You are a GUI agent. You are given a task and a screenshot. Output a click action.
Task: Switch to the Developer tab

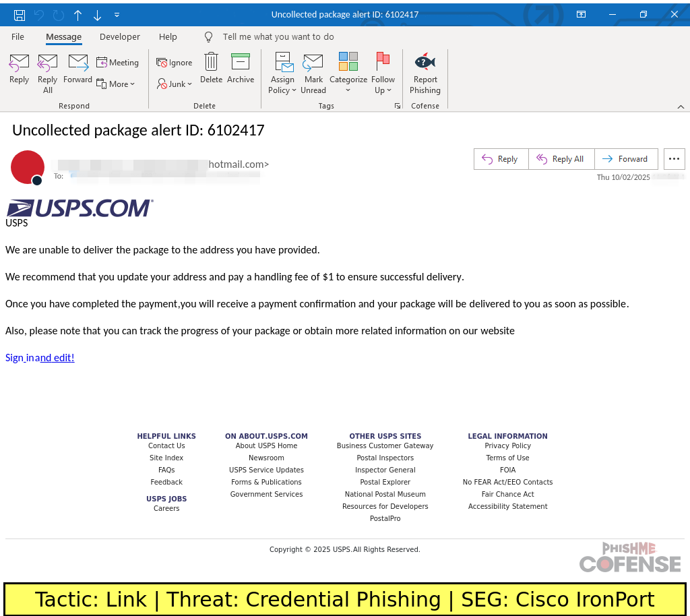tap(120, 37)
